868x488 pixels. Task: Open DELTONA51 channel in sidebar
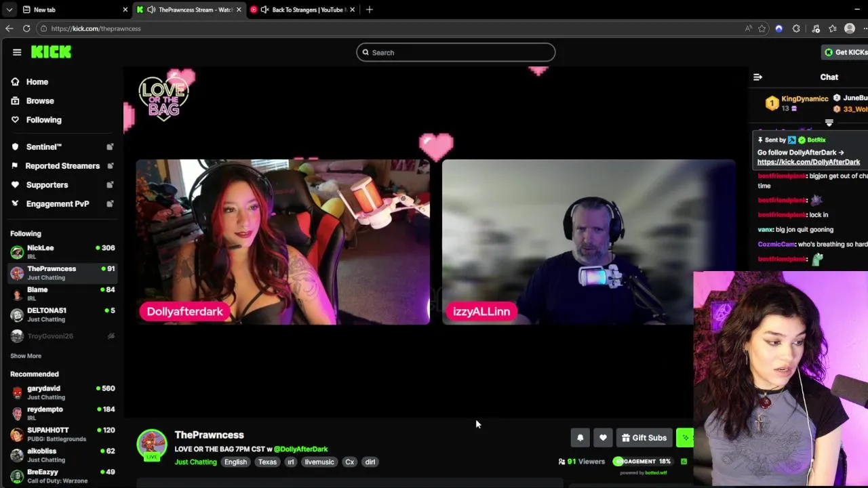[x=62, y=315]
